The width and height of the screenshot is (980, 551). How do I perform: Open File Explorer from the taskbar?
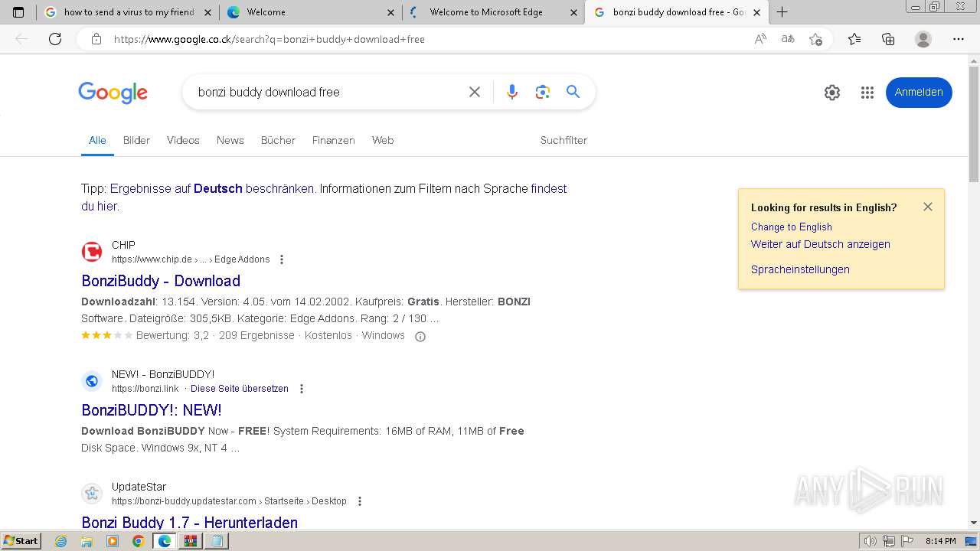click(x=87, y=541)
